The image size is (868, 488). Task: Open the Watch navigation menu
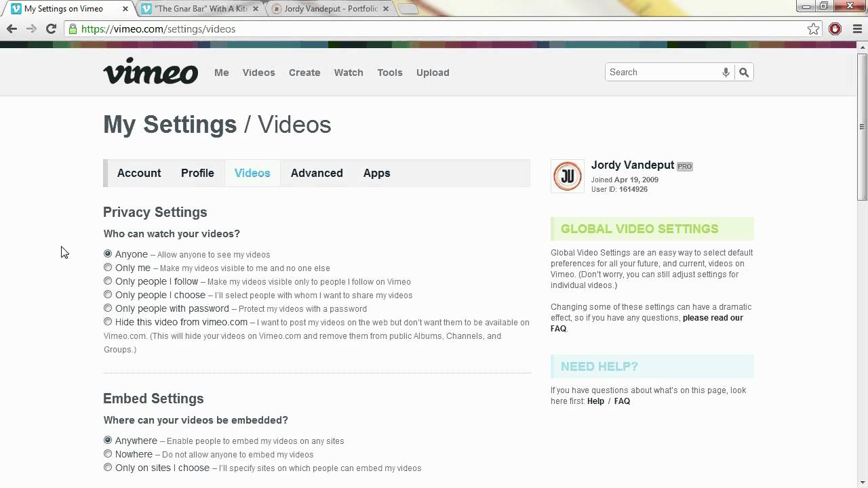(349, 73)
